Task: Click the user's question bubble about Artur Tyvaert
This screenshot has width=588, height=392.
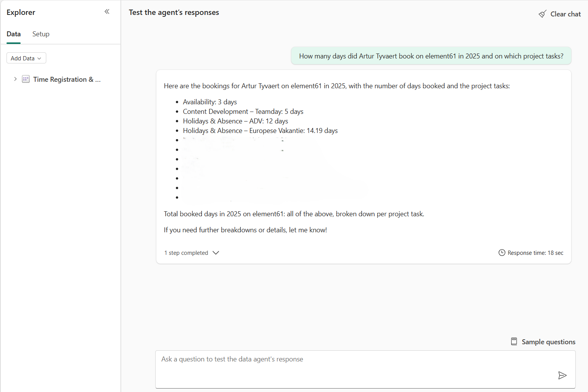Action: (431, 56)
